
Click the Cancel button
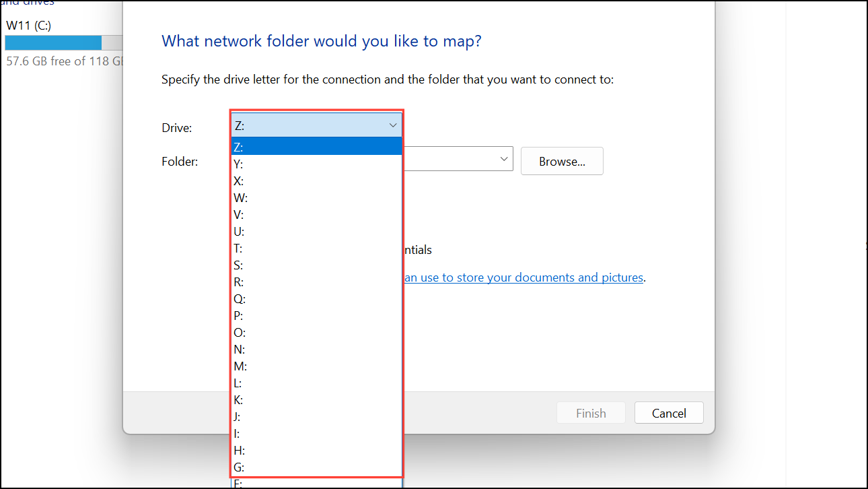[x=669, y=412]
